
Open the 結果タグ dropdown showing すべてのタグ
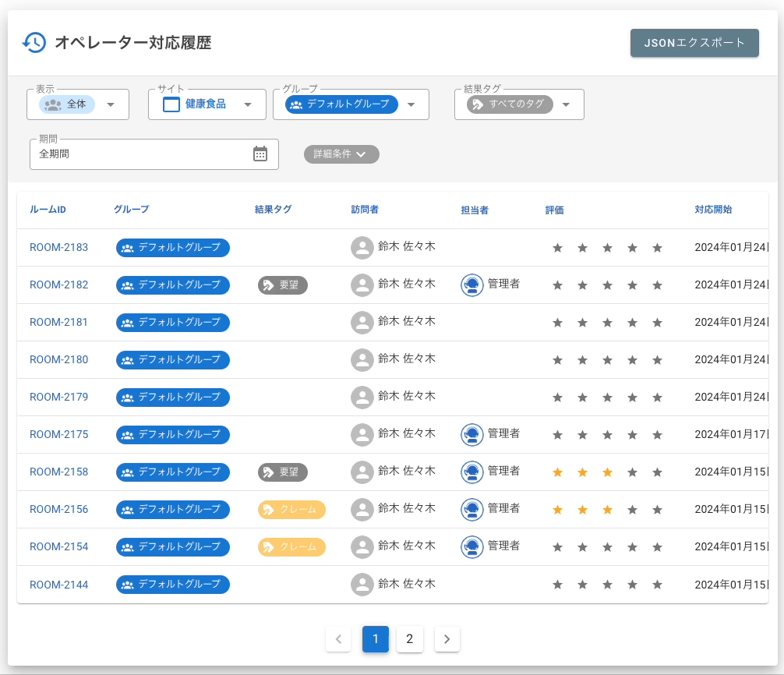519,104
